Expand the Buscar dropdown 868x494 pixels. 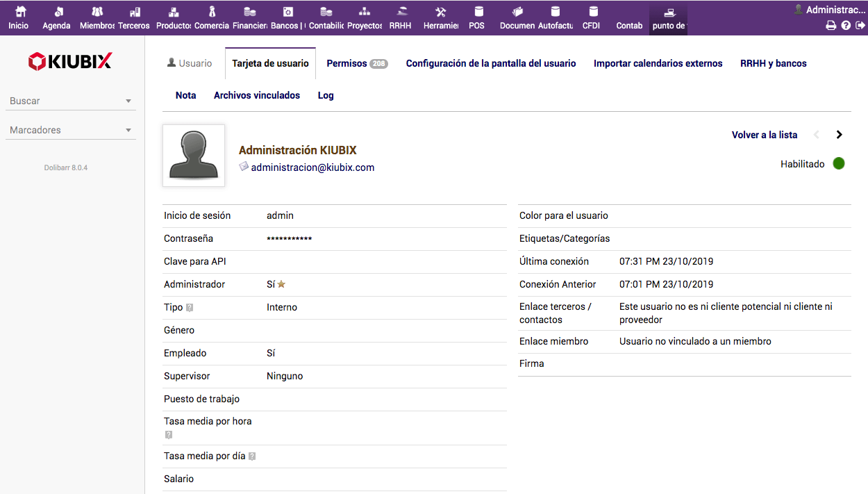pyautogui.click(x=70, y=101)
